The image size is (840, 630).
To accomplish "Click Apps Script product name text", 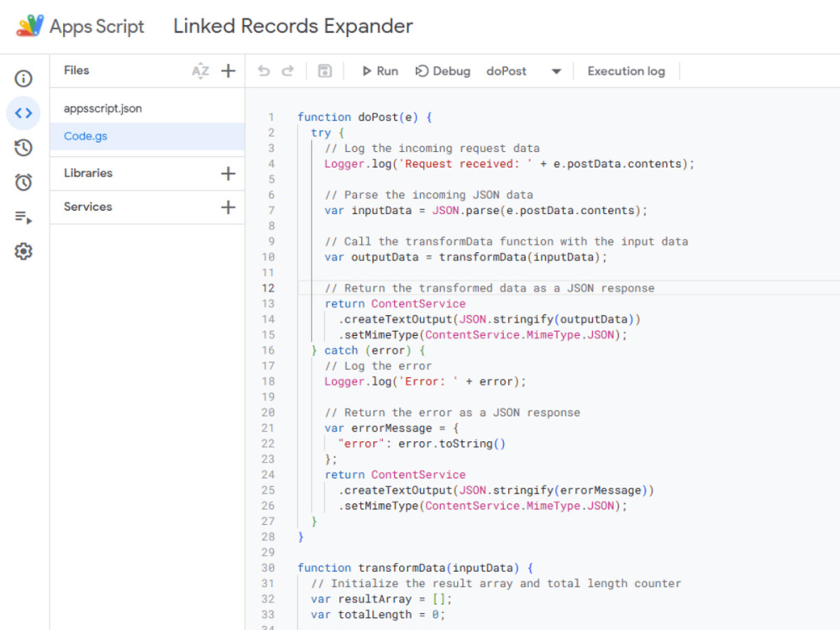I will pyautogui.click(x=97, y=26).
